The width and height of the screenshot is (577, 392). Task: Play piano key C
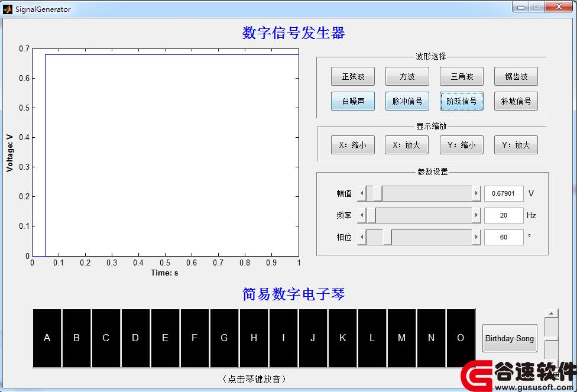pos(106,338)
